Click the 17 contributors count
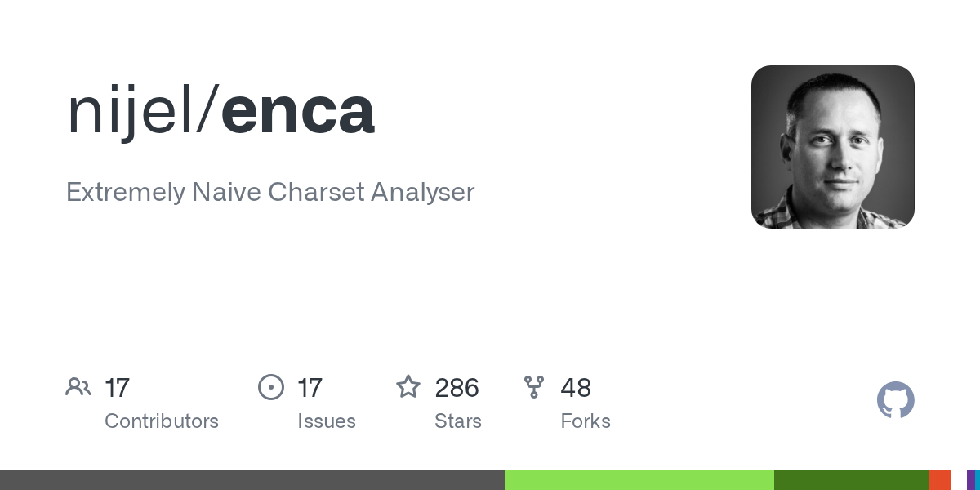Image resolution: width=980 pixels, height=490 pixels. pos(117,388)
